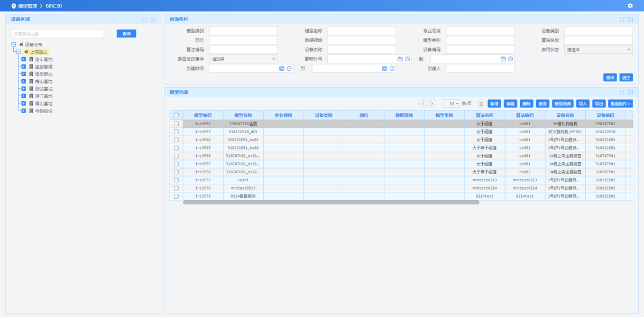644x317 pixels.
Task: Focus the 模型名称 input field
Action: [362, 31]
